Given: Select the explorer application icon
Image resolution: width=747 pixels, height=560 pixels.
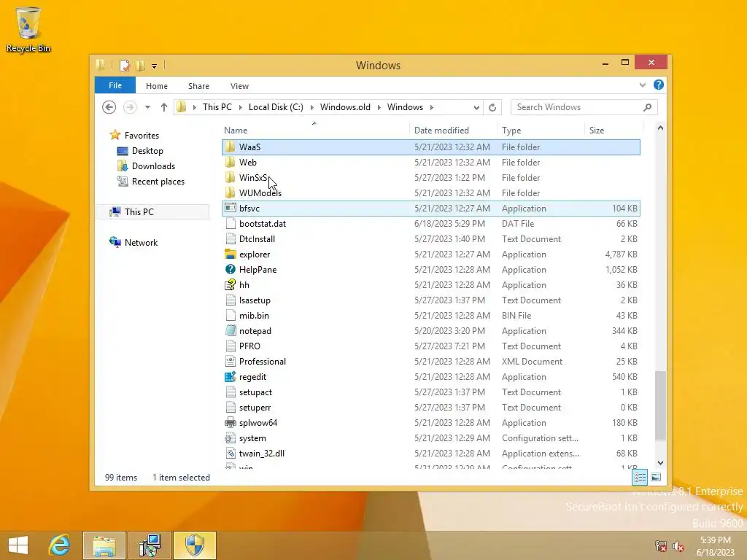Looking at the screenshot, I should (230, 254).
